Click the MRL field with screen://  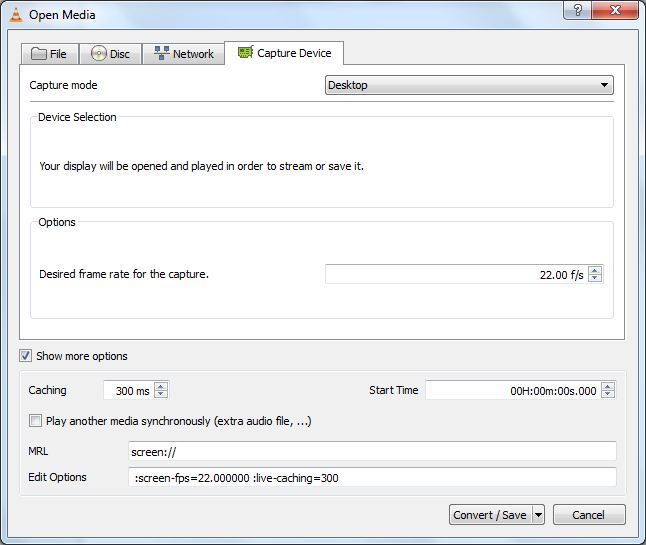pos(372,451)
